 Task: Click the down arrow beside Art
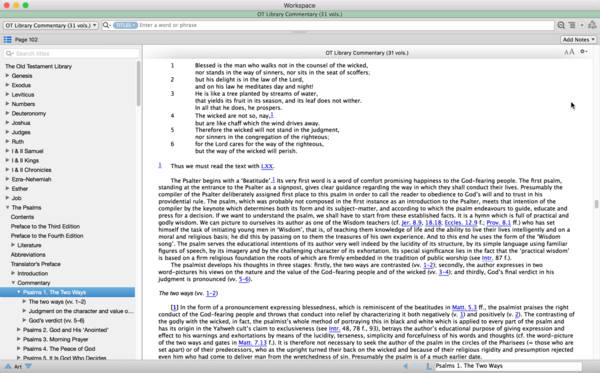[x=28, y=366]
